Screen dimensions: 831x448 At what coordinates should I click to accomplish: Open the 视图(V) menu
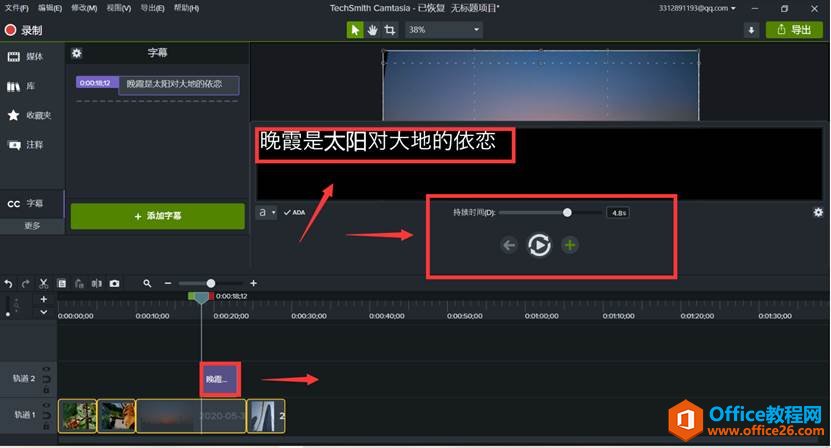pos(118,8)
